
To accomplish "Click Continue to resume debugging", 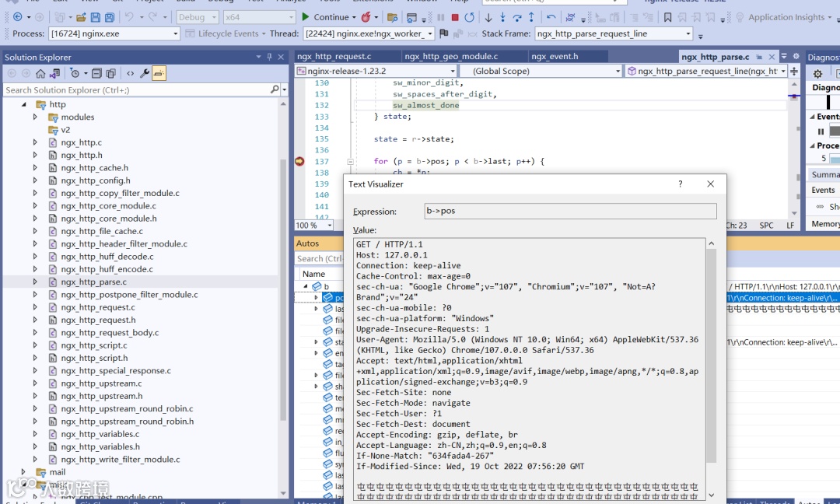I will coord(325,17).
